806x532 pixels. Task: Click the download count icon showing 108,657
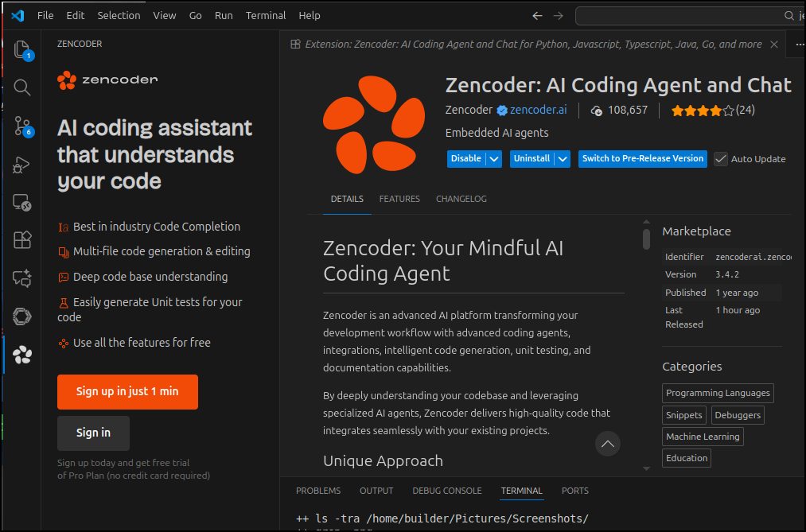tap(598, 110)
